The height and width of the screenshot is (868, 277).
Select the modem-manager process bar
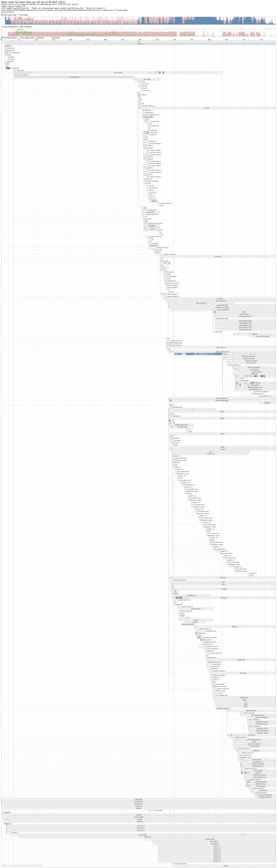tap(222, 307)
